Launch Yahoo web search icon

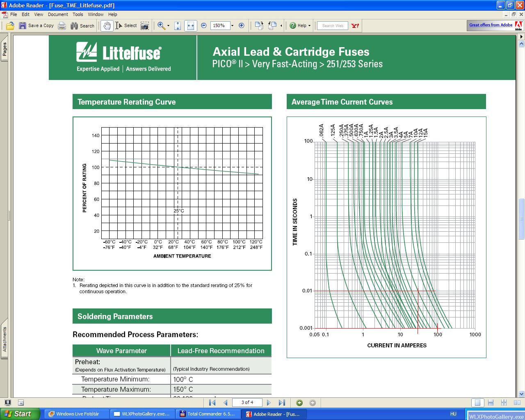pyautogui.click(x=355, y=26)
